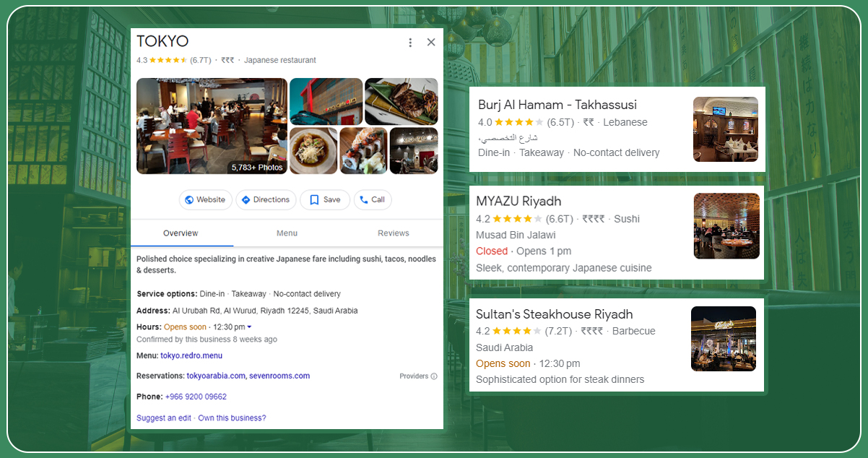The image size is (868, 458).
Task: Select Sultan's Steakhouse Riyadh result title
Action: point(554,314)
